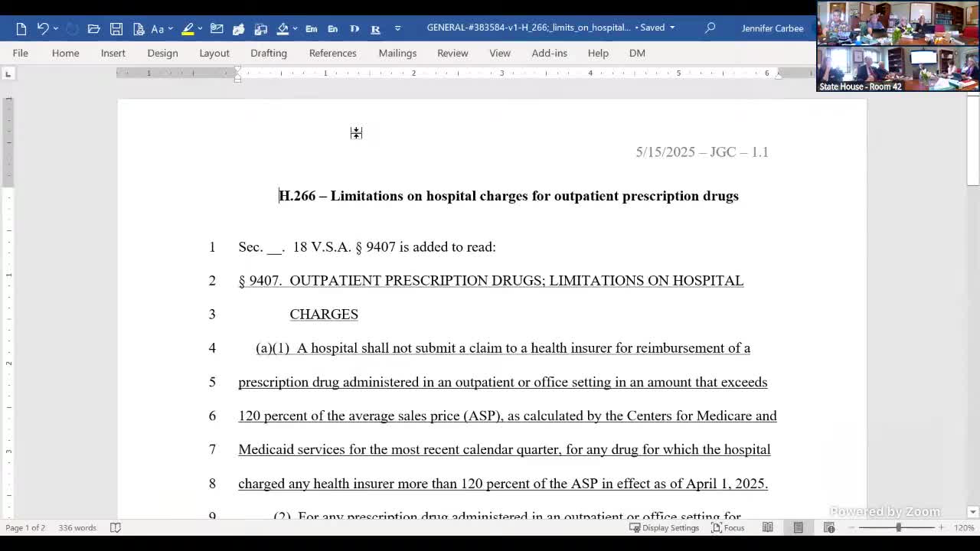Image resolution: width=980 pixels, height=551 pixels.
Task: Switch to Read Mode from the status bar
Action: click(767, 527)
